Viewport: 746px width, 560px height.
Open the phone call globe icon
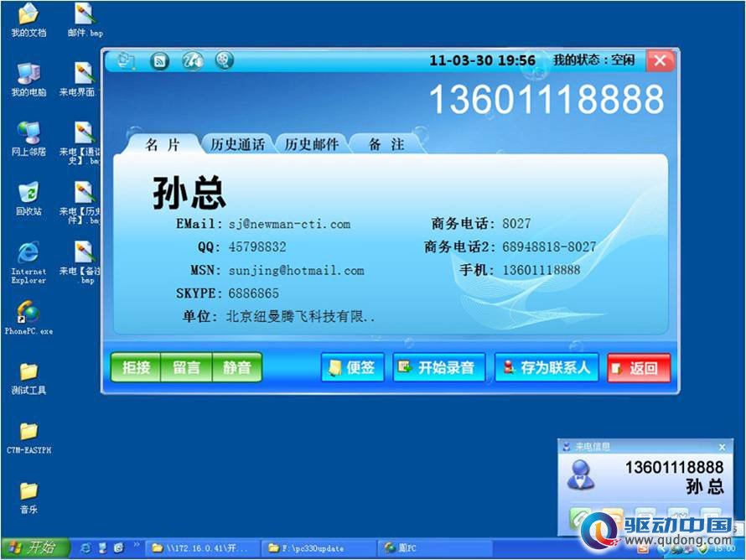pyautogui.click(x=192, y=60)
